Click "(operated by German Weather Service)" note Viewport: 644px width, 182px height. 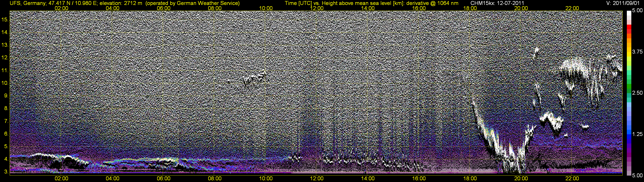point(193,3)
